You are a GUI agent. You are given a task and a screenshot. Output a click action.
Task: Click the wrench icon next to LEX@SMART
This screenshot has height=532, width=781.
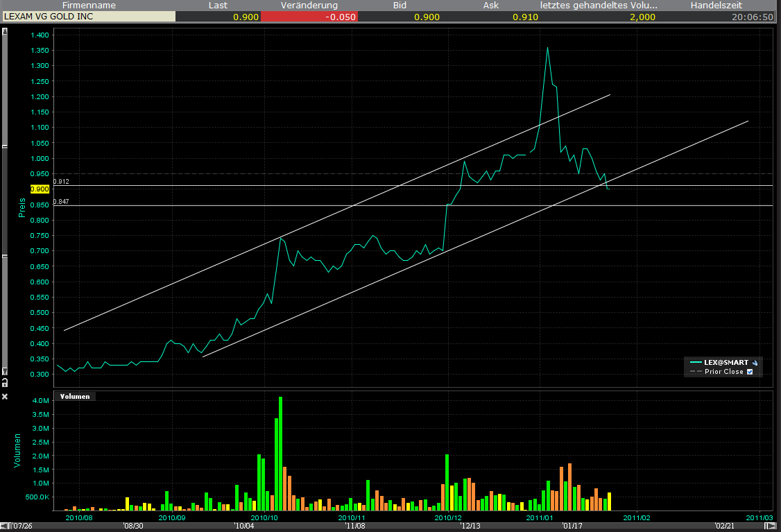[755, 362]
